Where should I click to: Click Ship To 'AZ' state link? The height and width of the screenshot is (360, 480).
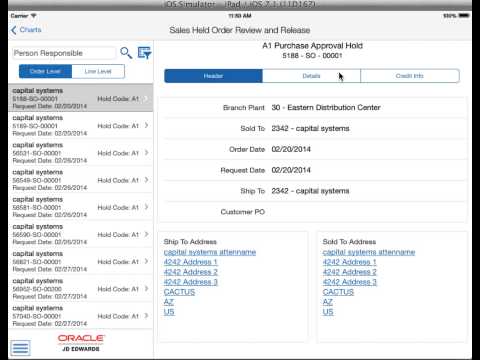tap(169, 302)
